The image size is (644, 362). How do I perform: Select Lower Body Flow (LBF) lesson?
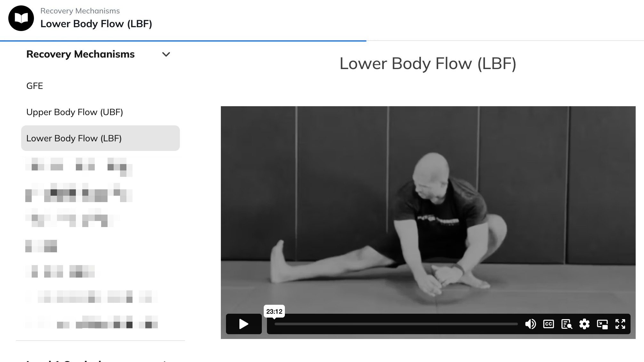click(101, 138)
